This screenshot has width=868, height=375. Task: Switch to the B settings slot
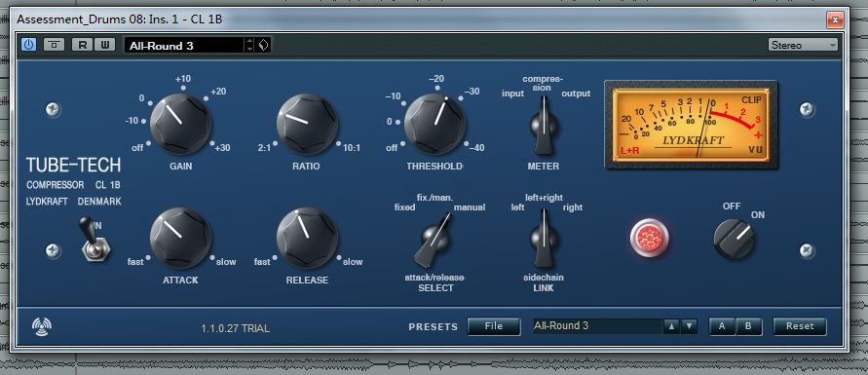pyautogui.click(x=748, y=326)
